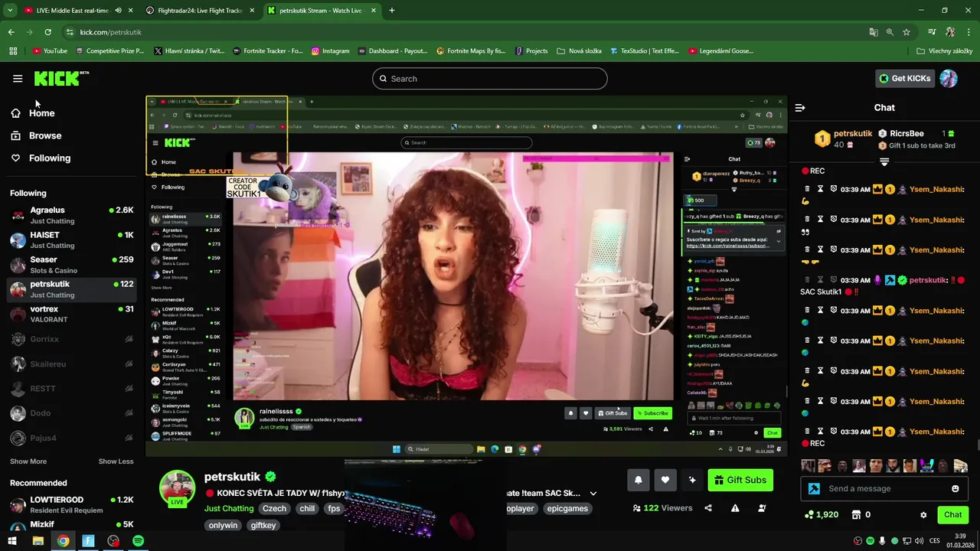This screenshot has height=551, width=980.
Task: Delete first Ysem_Nakashi message with trash icon
Action: click(x=807, y=189)
